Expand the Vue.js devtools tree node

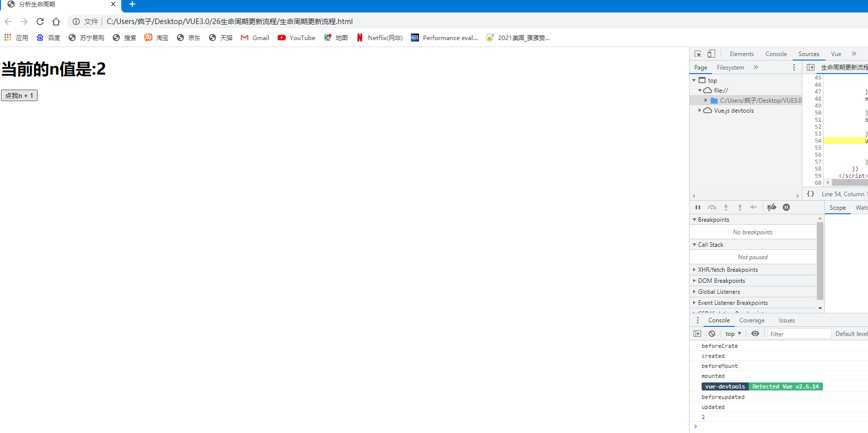coord(700,110)
